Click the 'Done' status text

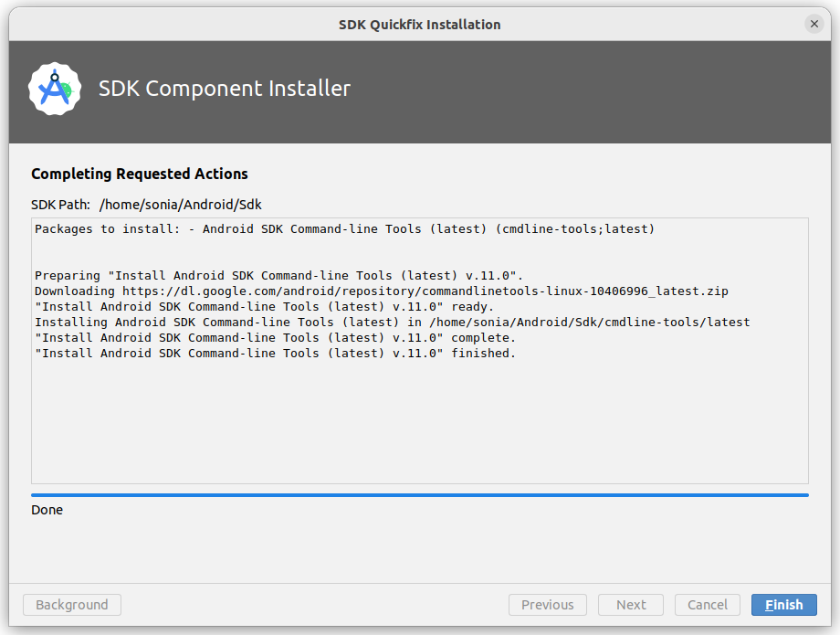coord(47,510)
